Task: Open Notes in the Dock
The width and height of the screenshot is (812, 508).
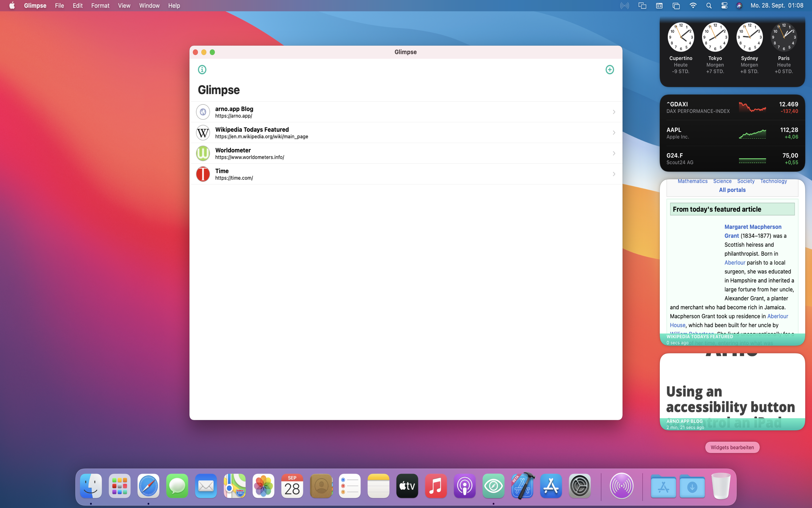Action: (378, 486)
